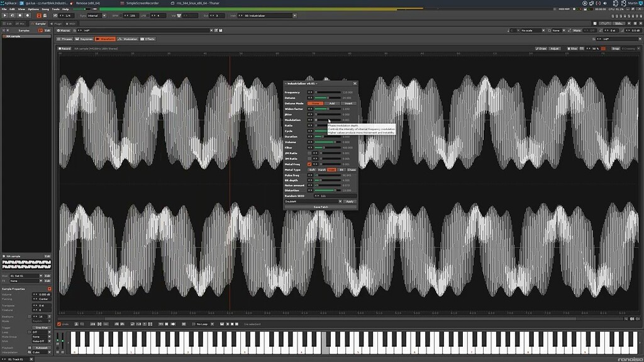Enable Draw mode in the sample editor
This screenshot has height=362, width=644.
pos(542,48)
